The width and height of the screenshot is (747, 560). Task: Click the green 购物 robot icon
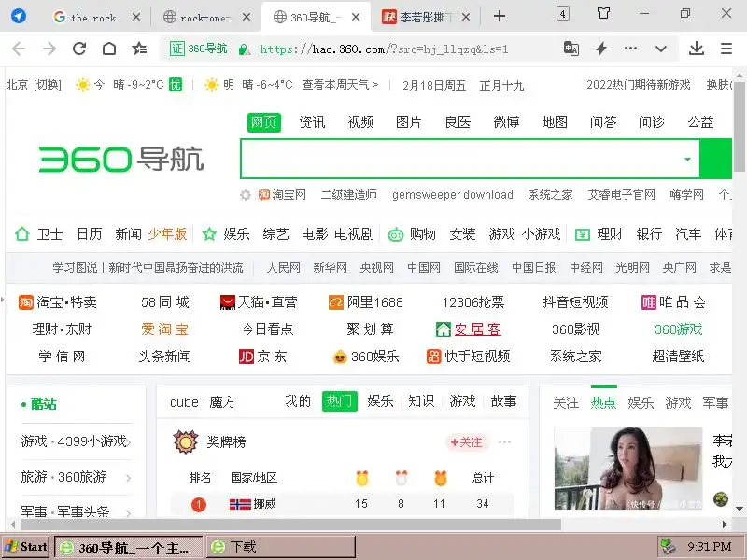pos(395,234)
